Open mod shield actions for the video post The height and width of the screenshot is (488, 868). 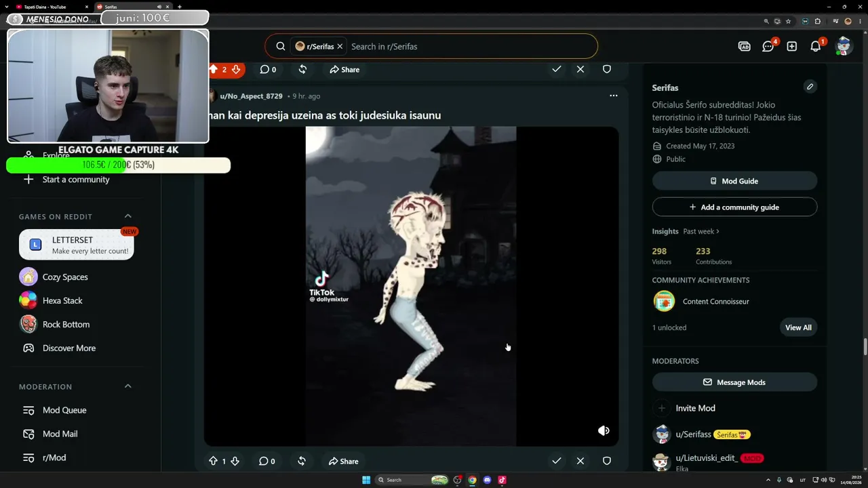point(607,461)
